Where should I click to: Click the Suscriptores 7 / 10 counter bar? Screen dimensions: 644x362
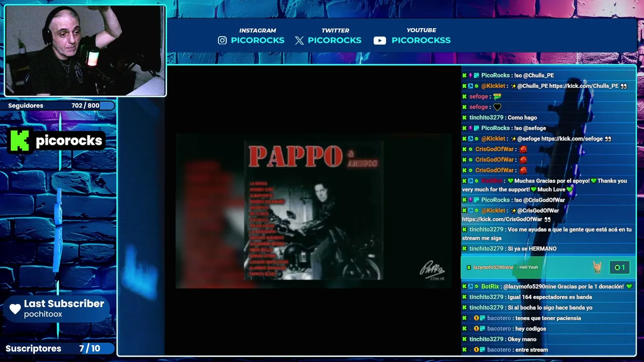coord(59,348)
